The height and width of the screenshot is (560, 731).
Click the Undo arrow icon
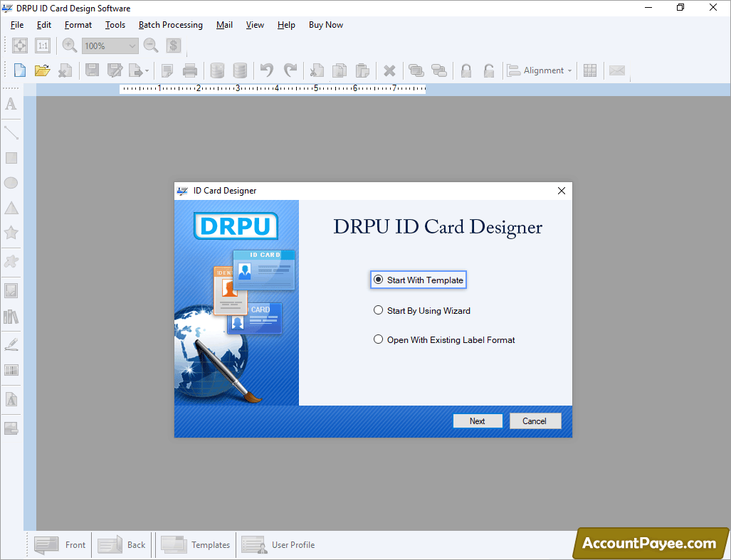pos(267,70)
